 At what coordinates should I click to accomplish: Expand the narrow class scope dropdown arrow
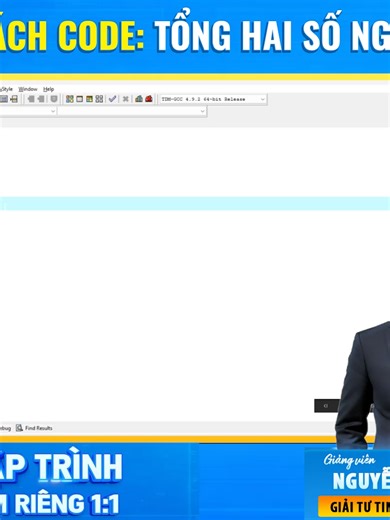click(x=53, y=111)
